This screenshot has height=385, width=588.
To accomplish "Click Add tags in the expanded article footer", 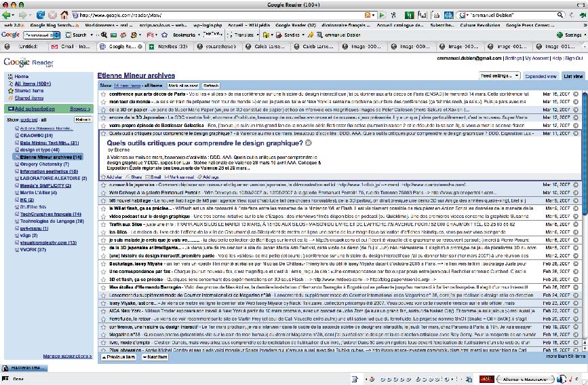I will pos(208,177).
